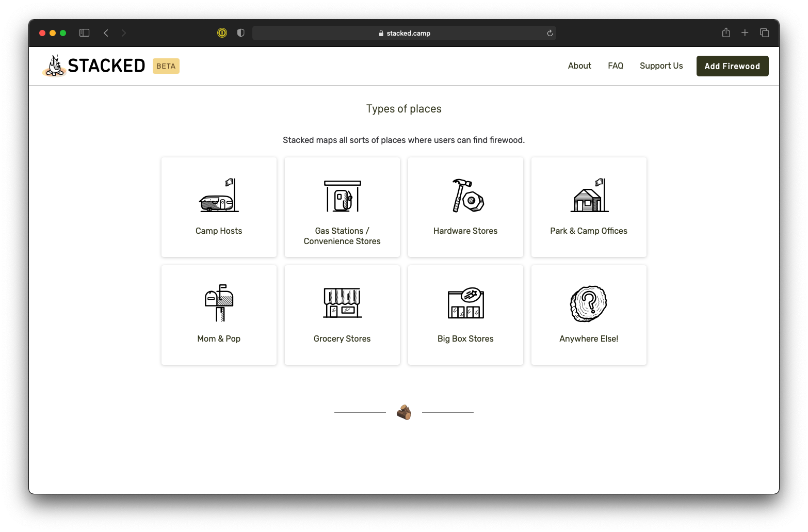This screenshot has height=532, width=808.
Task: Click the shield privacy icon in toolbar
Action: pos(240,33)
